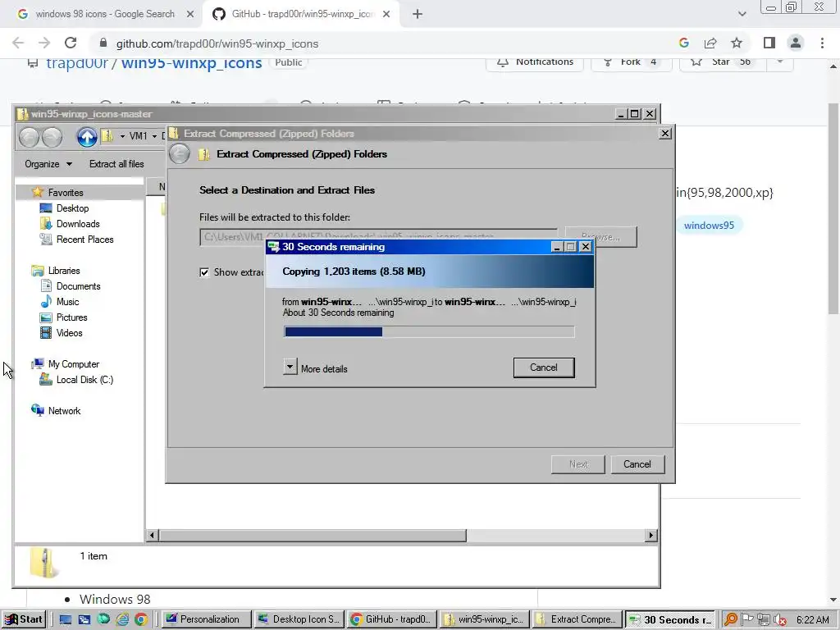Toggle Chrome side panel

(769, 43)
